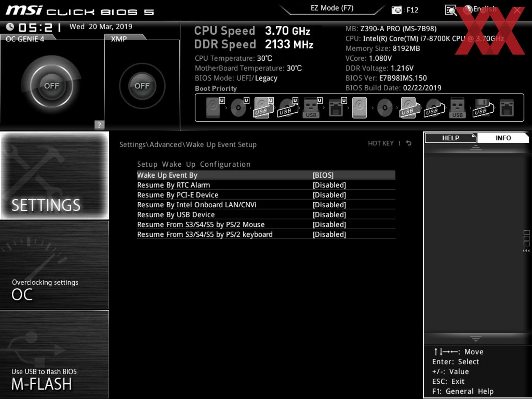Click the breadcrumb Settings\Advanced\Wake Up Event Setup

(x=188, y=144)
